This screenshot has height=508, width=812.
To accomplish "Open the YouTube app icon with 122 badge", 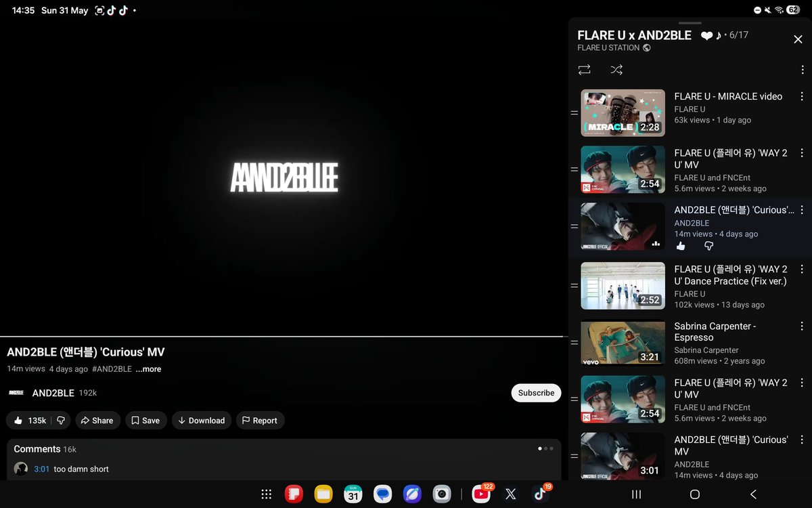I will tap(481, 494).
